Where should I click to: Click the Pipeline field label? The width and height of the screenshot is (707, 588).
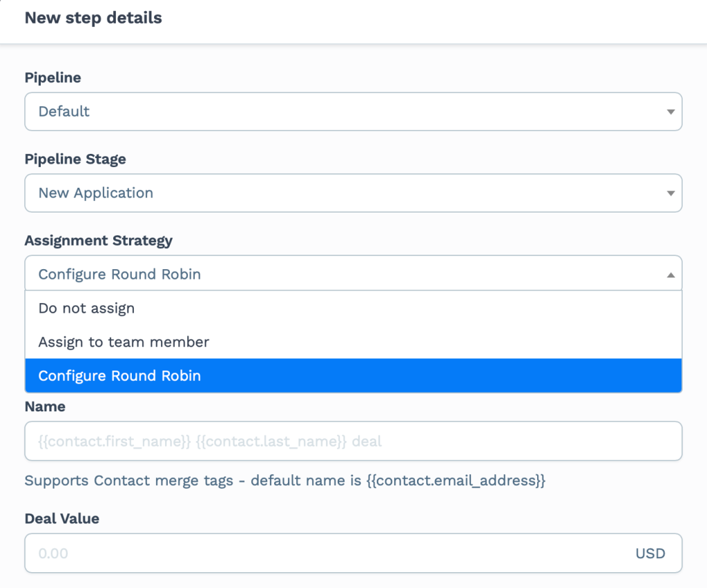pyautogui.click(x=52, y=78)
